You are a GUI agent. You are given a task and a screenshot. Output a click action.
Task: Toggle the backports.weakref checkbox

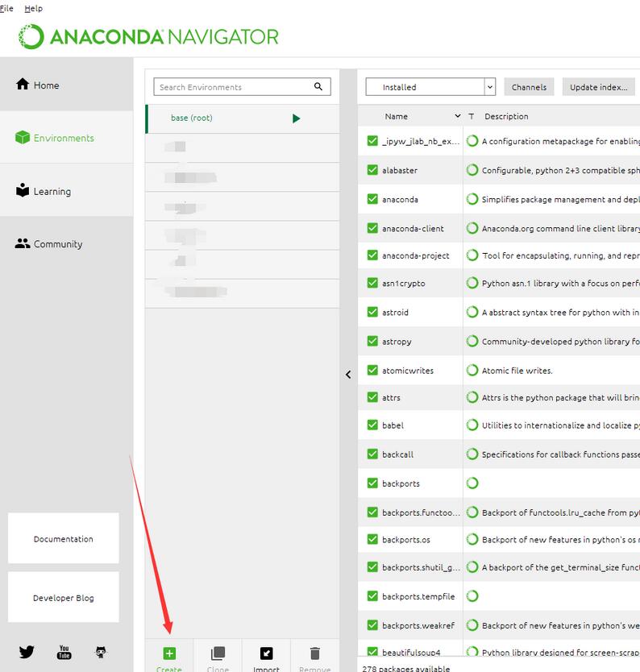point(372,624)
